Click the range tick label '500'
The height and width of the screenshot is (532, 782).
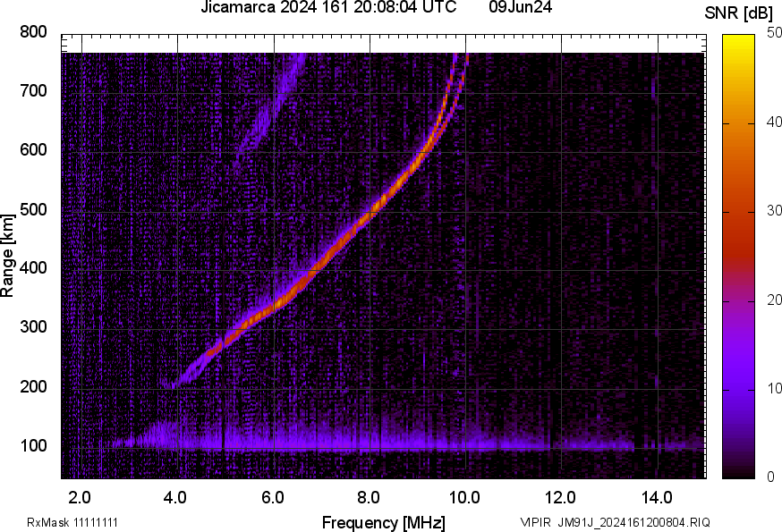point(33,209)
